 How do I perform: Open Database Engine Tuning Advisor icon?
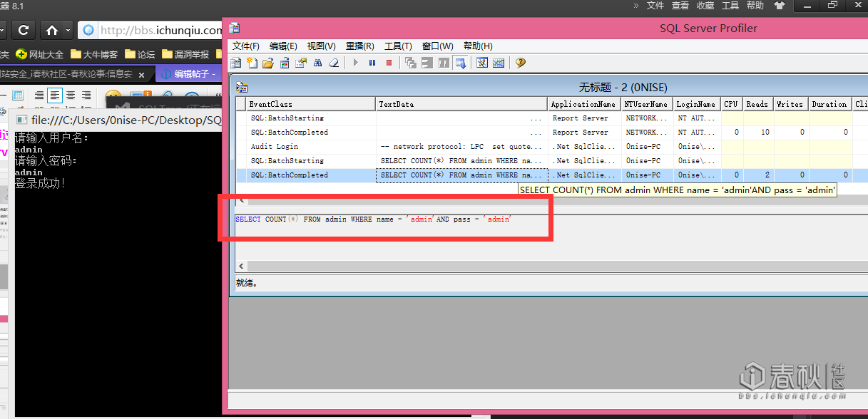coord(482,63)
